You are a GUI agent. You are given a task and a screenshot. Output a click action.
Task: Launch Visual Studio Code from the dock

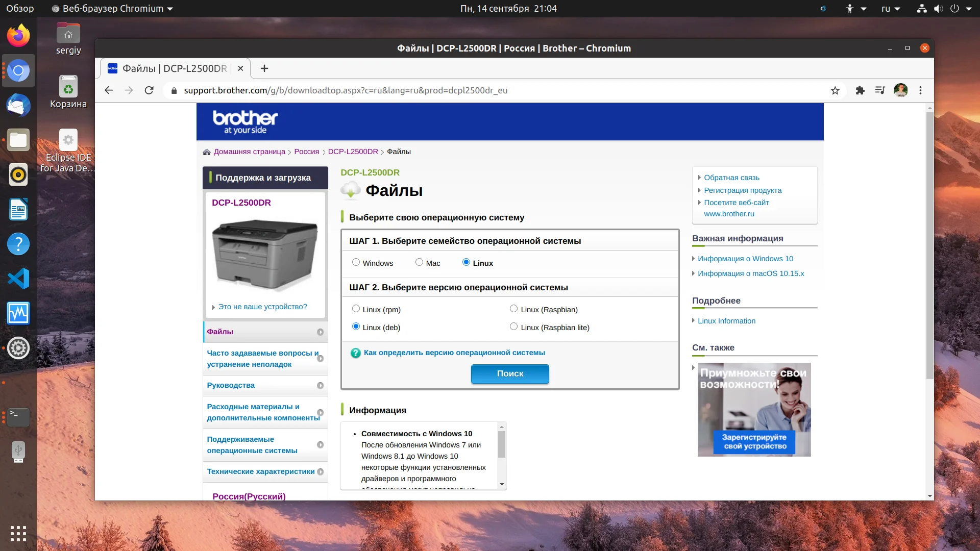click(x=18, y=279)
